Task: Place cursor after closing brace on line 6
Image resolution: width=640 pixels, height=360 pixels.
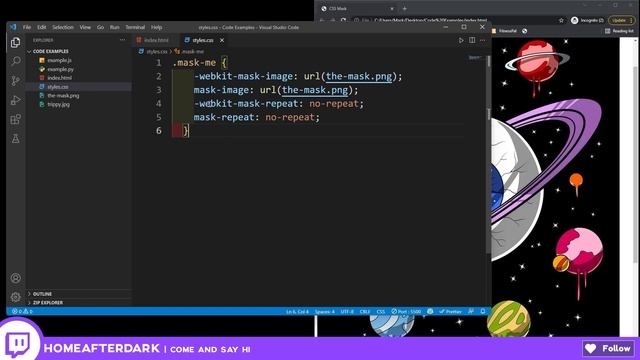Action: [x=190, y=131]
